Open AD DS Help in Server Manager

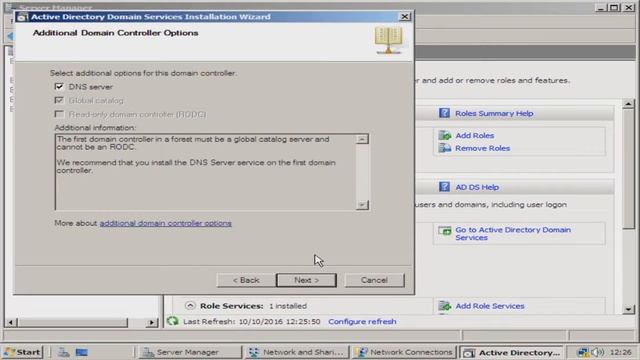pyautogui.click(x=477, y=187)
